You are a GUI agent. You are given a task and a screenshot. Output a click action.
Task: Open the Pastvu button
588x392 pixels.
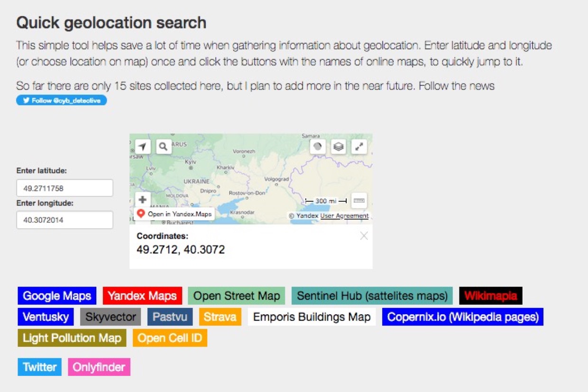[170, 317]
